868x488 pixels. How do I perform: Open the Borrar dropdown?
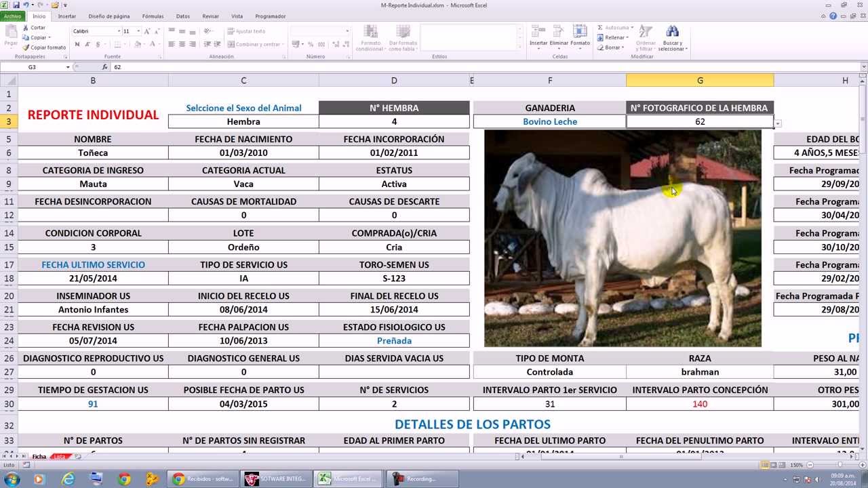[624, 47]
